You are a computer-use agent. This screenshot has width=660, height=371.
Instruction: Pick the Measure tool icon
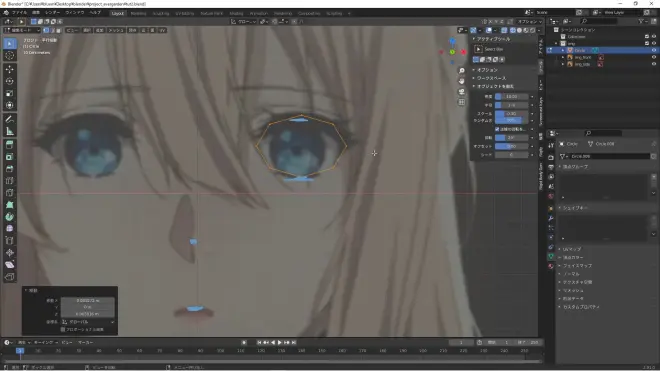(10, 131)
